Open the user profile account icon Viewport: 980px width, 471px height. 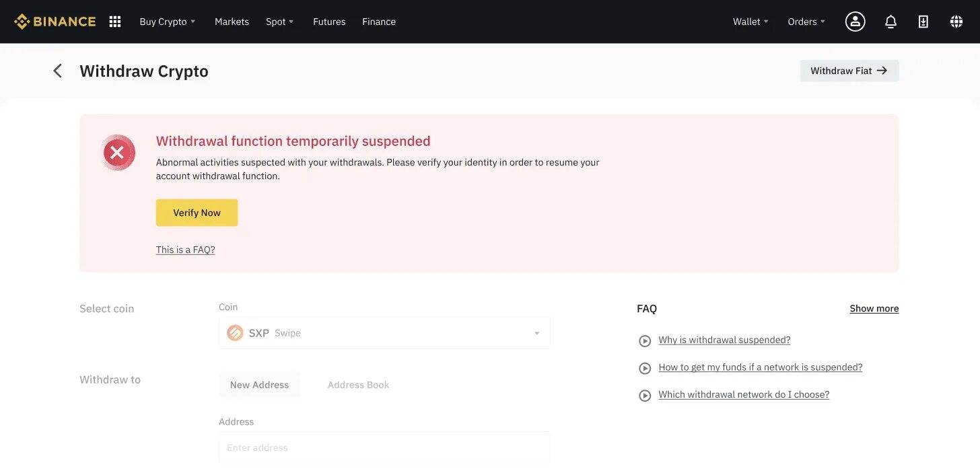(x=855, y=22)
